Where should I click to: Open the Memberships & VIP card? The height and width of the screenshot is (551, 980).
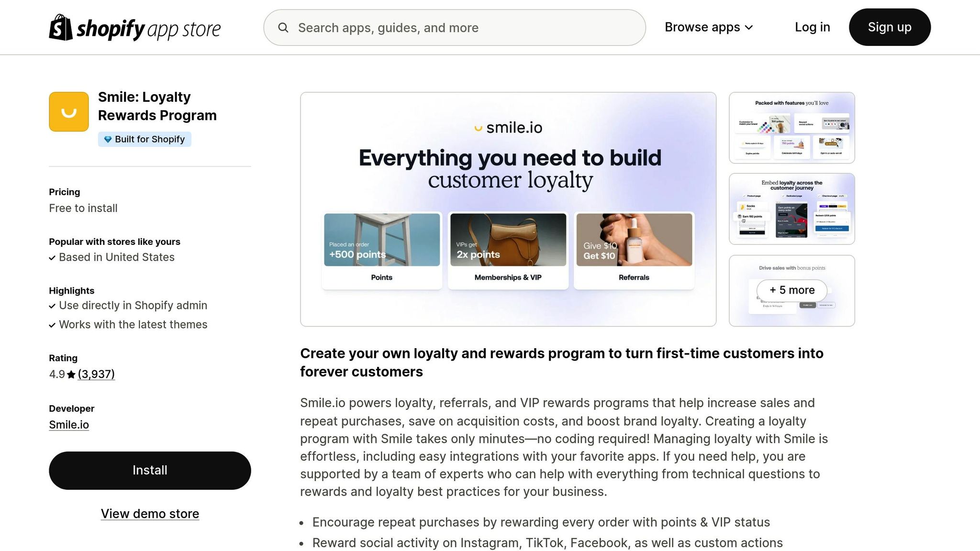pos(508,251)
